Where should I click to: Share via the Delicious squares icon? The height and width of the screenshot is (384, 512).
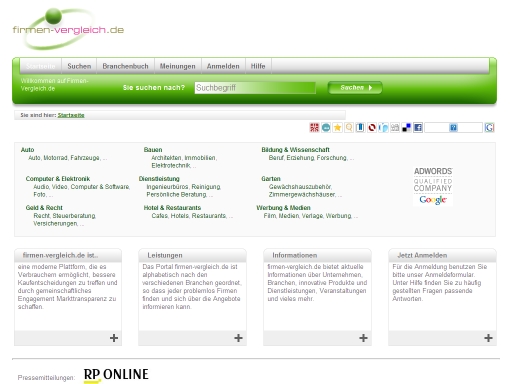(x=406, y=127)
